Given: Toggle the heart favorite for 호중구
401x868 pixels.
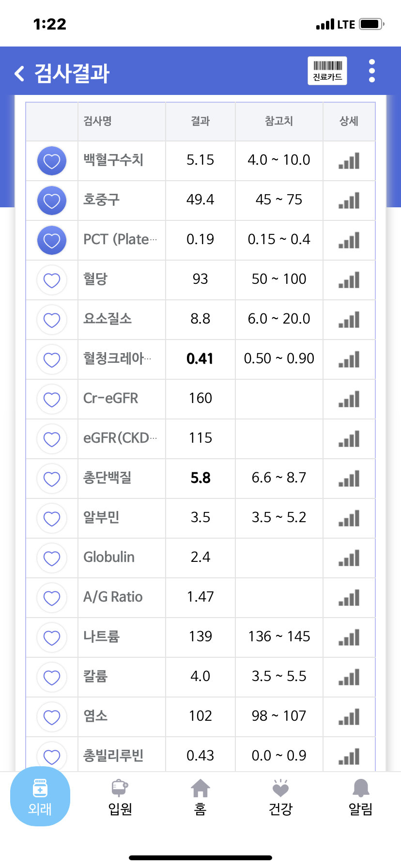Looking at the screenshot, I should click(52, 201).
